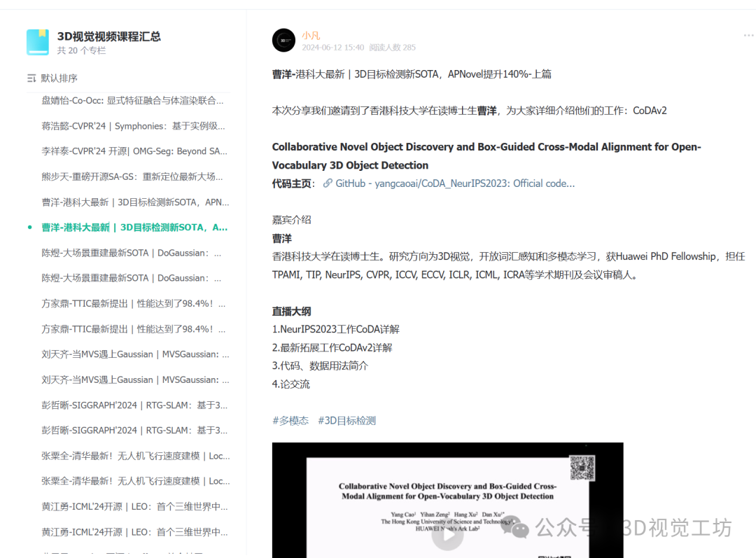The height and width of the screenshot is (558, 756).
Task: Open the first 张粟全-清华最新 entry
Action: pyautogui.click(x=136, y=456)
